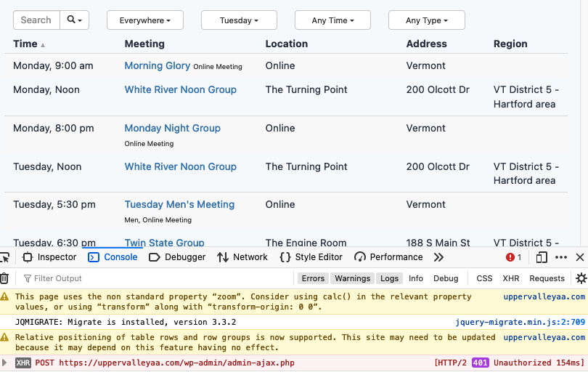This screenshot has height=372, width=588.
Task: Click the Meeting column header
Action: click(144, 44)
